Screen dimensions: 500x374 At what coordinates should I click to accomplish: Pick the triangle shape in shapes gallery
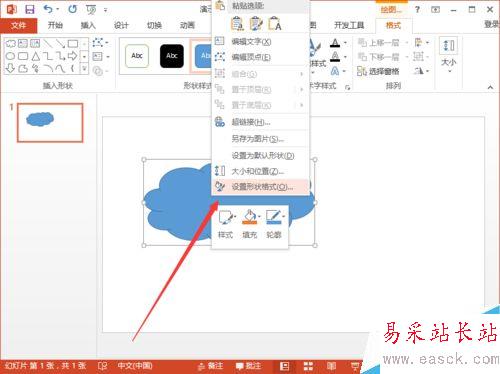pos(35,56)
